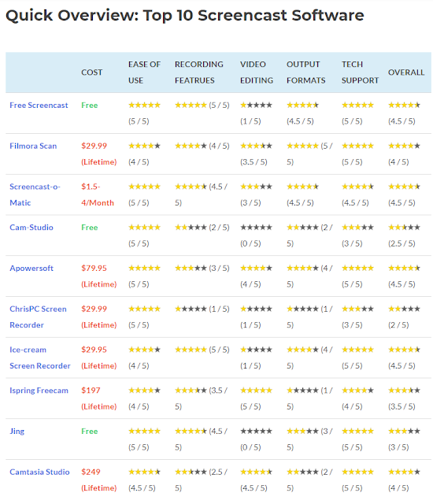Viewport: 433px width, 504px height.
Task: Click Filmora Scan's output formats stars
Action: (302, 146)
